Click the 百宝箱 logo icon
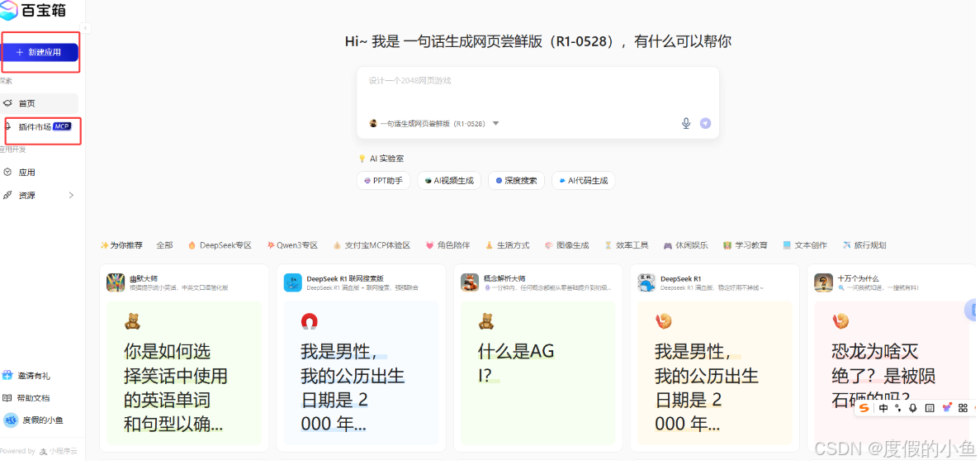980x465 pixels. [8, 10]
